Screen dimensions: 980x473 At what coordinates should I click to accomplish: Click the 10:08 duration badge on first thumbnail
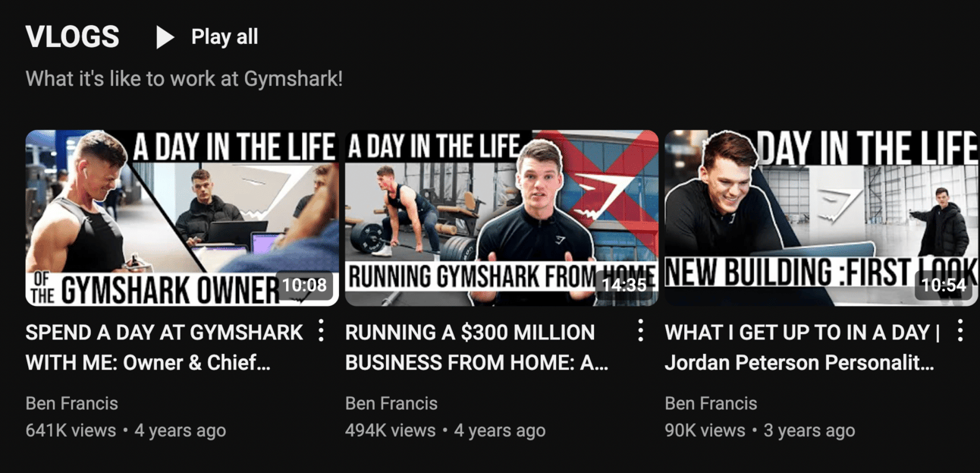pyautogui.click(x=304, y=285)
